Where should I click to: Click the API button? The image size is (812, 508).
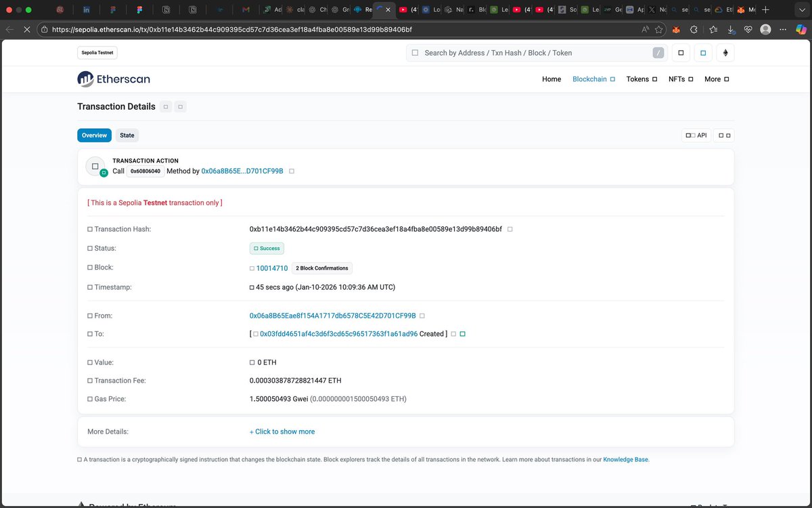pyautogui.click(x=696, y=135)
